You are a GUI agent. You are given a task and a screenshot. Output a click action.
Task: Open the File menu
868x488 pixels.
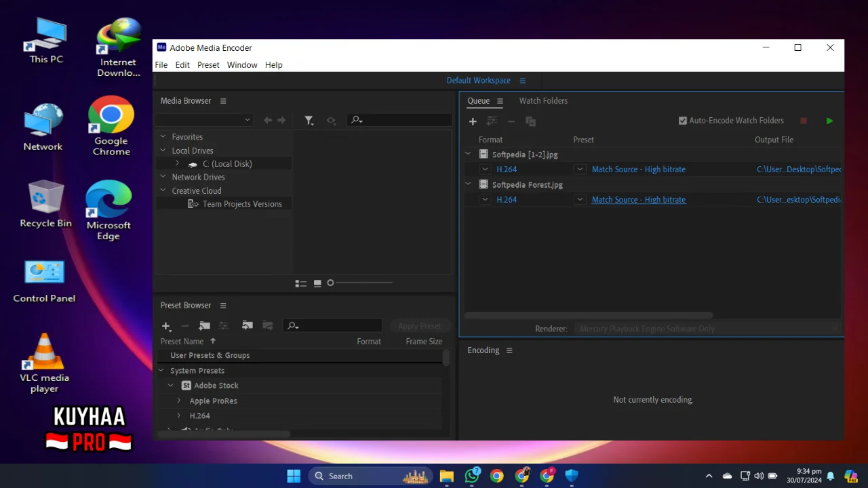click(x=161, y=65)
